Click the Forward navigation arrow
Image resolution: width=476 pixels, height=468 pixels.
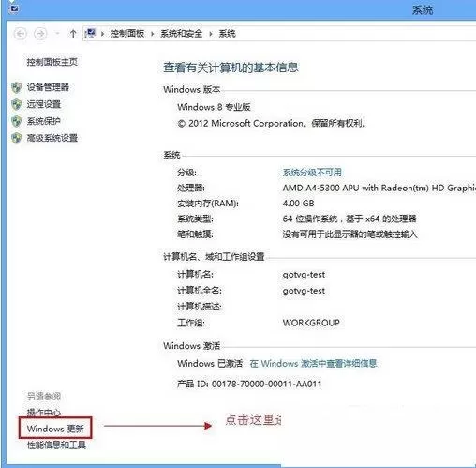[x=40, y=34]
